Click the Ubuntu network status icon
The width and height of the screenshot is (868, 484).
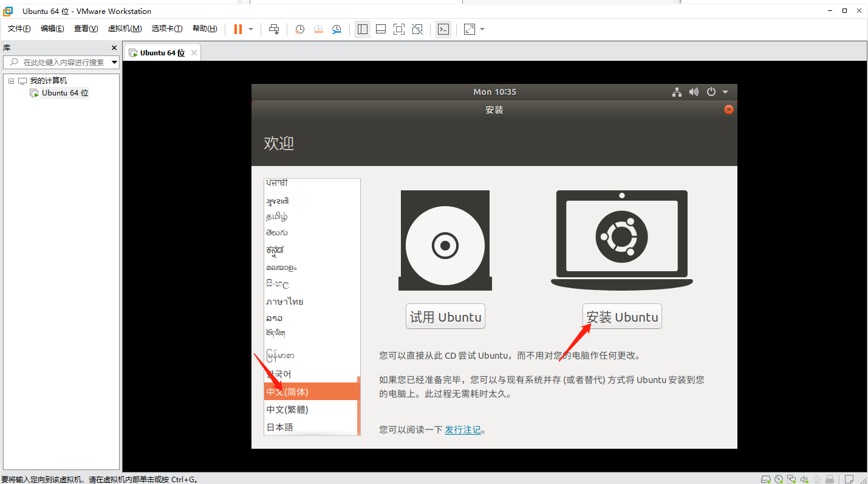click(x=677, y=92)
